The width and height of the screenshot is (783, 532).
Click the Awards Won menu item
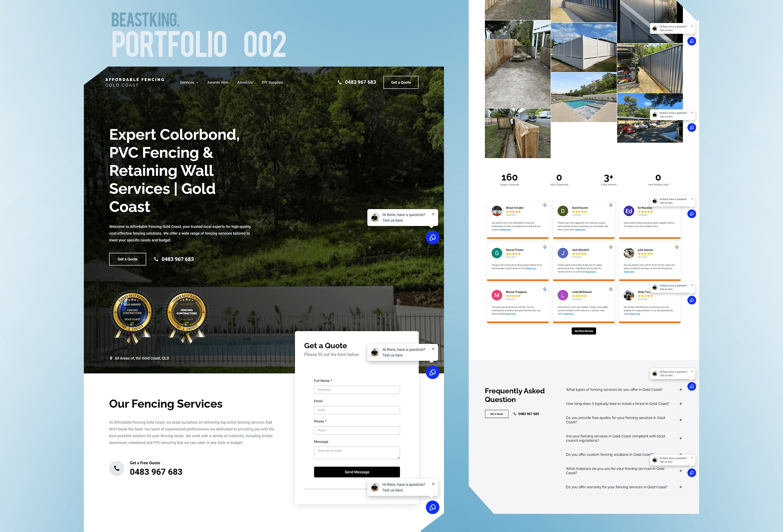(x=218, y=82)
